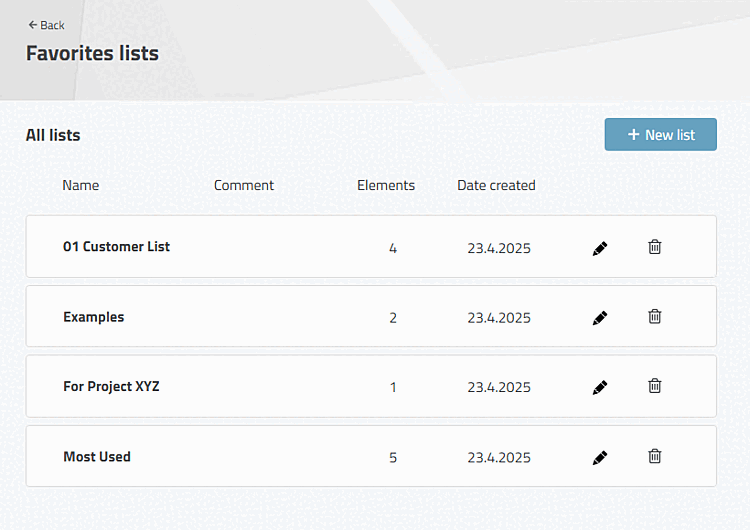Click the Comment column header
The image size is (750, 530).
[x=244, y=185]
